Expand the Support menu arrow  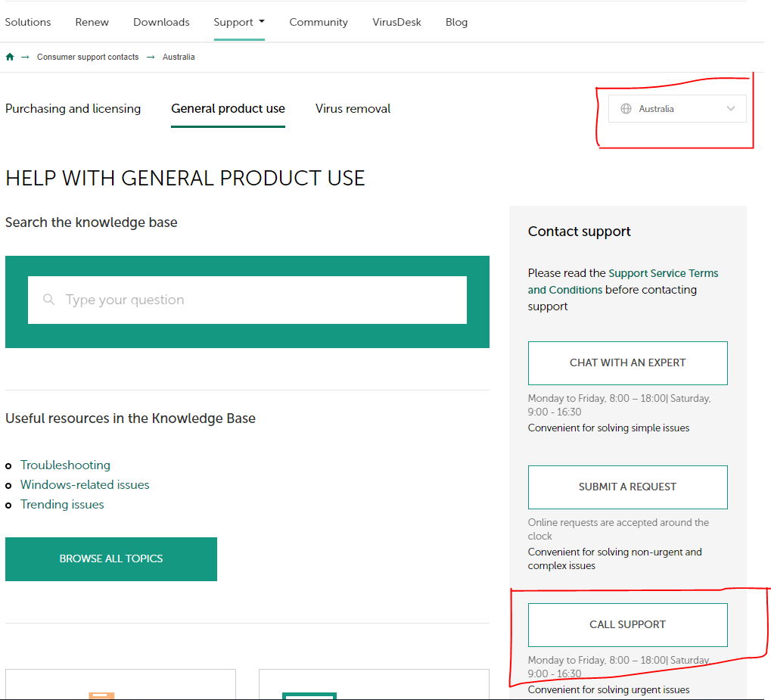pyautogui.click(x=262, y=22)
